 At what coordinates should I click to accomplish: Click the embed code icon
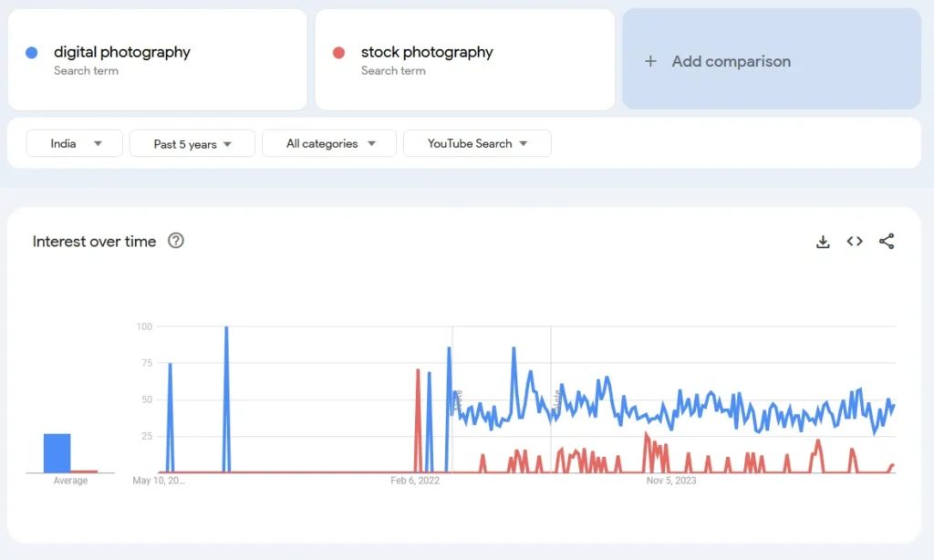(855, 241)
